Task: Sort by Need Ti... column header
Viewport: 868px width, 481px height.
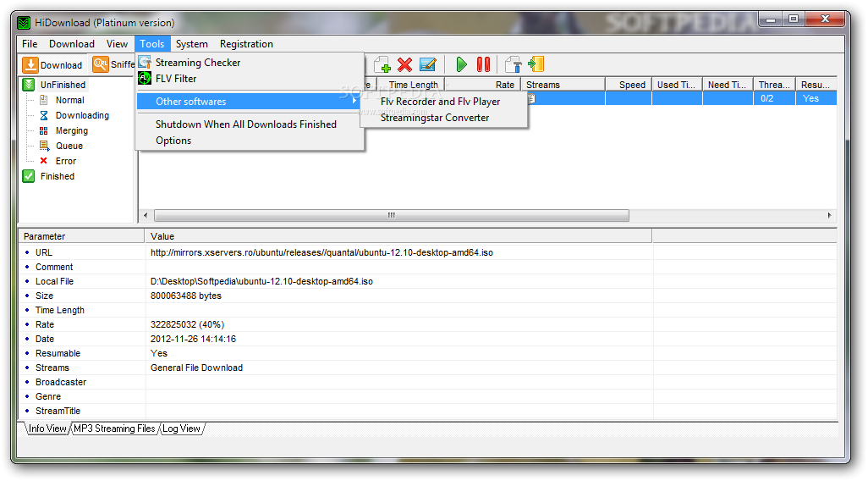Action: pyautogui.click(x=728, y=85)
